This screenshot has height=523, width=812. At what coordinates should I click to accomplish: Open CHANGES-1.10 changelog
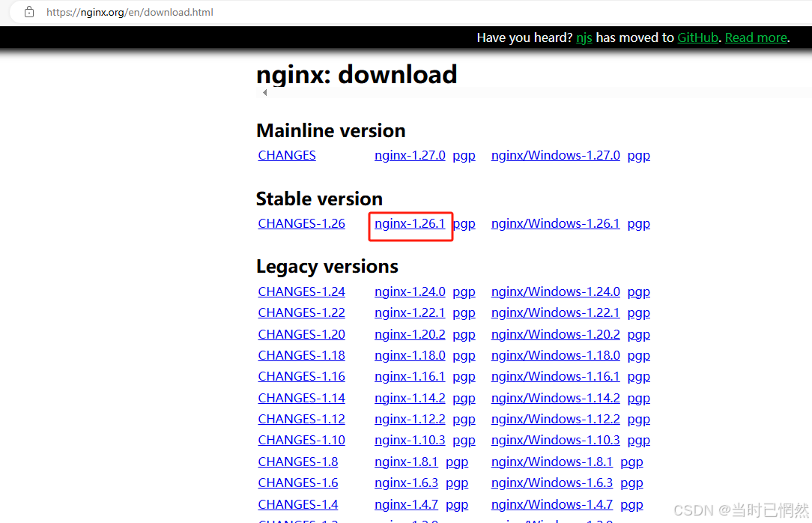click(301, 440)
